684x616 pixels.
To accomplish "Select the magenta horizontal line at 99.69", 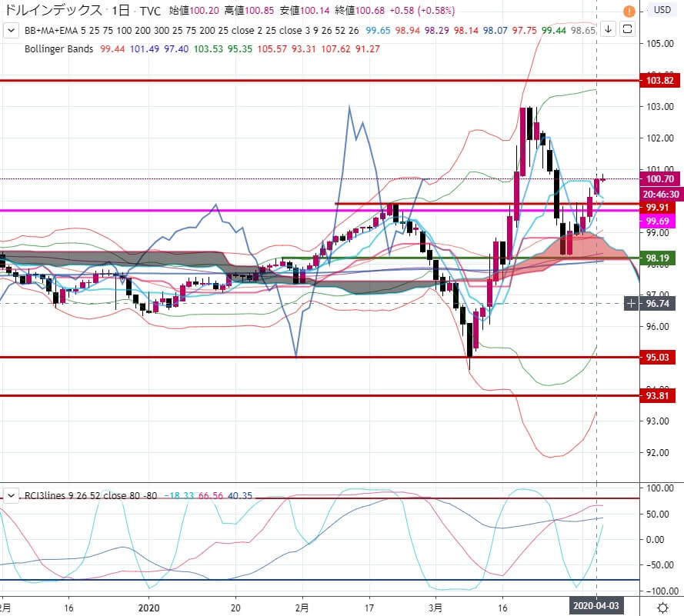I will click(x=320, y=211).
